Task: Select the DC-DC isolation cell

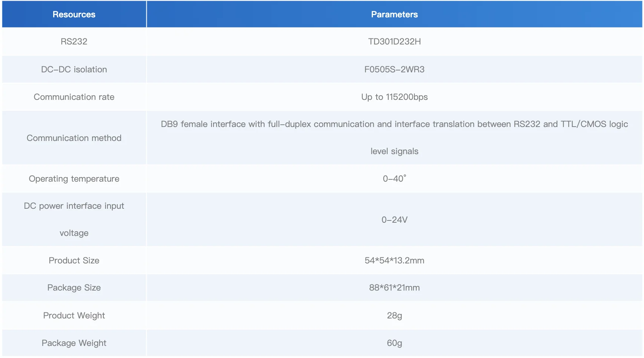Action: (x=74, y=69)
